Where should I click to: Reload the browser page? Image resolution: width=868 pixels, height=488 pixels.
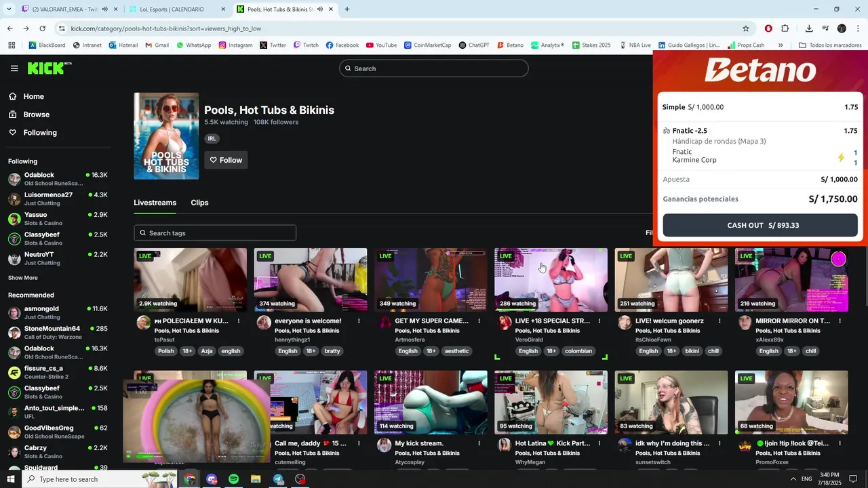[42, 28]
